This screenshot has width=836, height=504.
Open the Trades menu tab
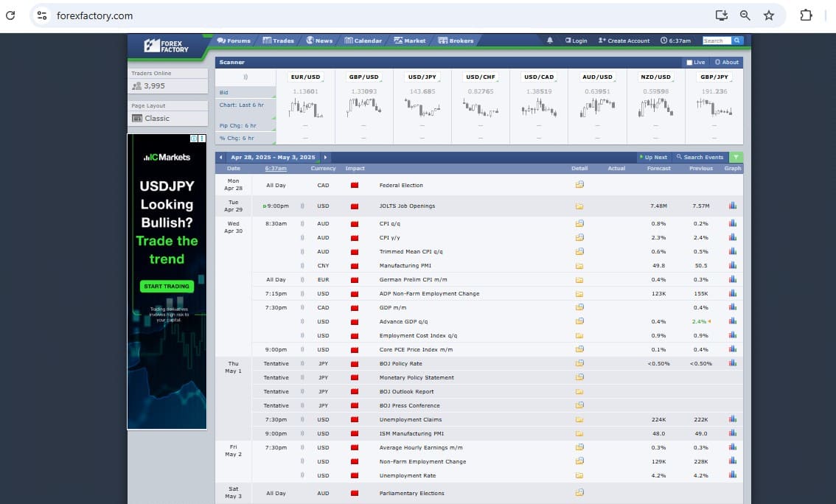pyautogui.click(x=279, y=41)
